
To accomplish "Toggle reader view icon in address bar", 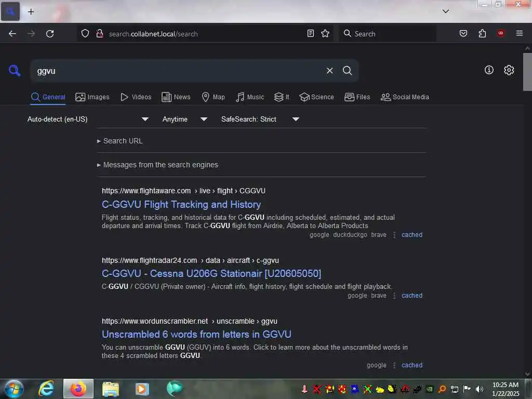I will 311,33.
